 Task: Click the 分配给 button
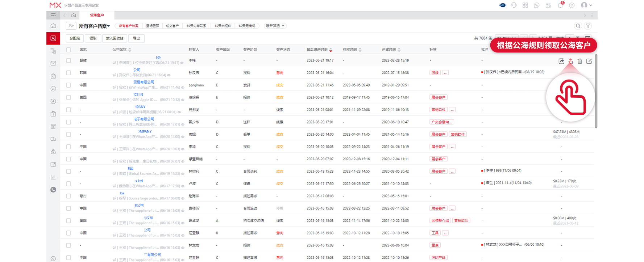(75, 38)
